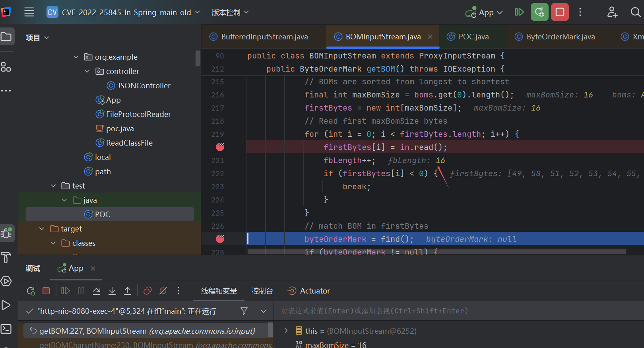
Task: Select the 线程和变量 tab
Action: pos(219,291)
